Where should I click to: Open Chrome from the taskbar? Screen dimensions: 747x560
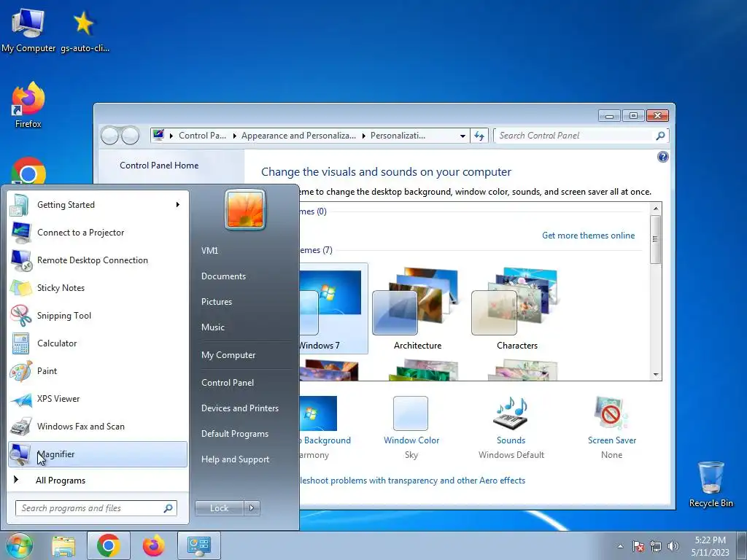coord(109,545)
